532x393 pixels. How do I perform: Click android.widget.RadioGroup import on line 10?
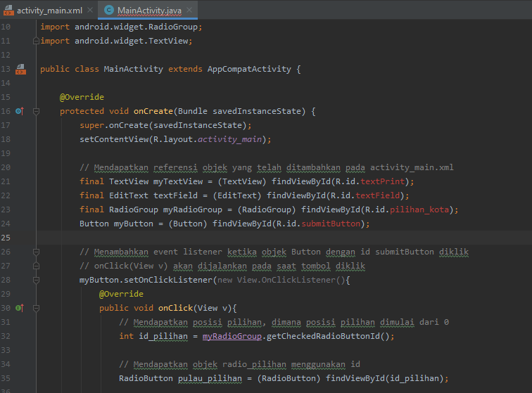coord(136,27)
